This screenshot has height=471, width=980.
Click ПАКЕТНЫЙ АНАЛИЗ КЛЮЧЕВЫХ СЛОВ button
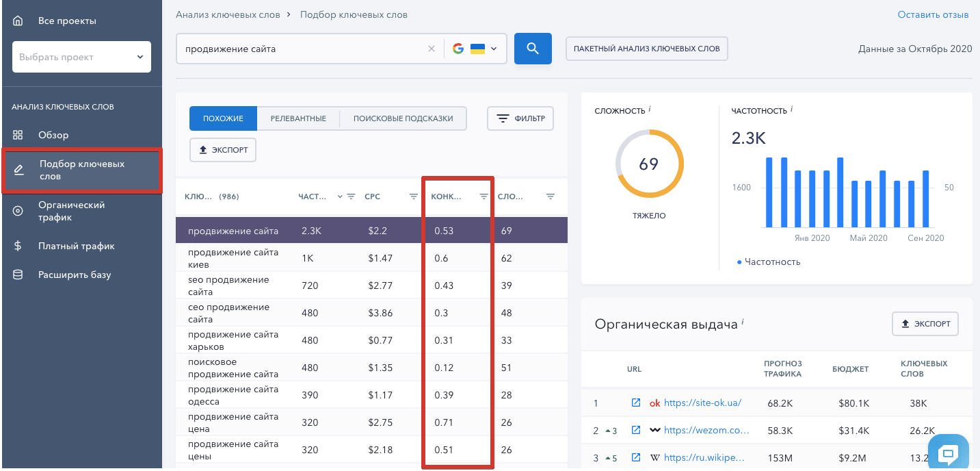(x=647, y=49)
